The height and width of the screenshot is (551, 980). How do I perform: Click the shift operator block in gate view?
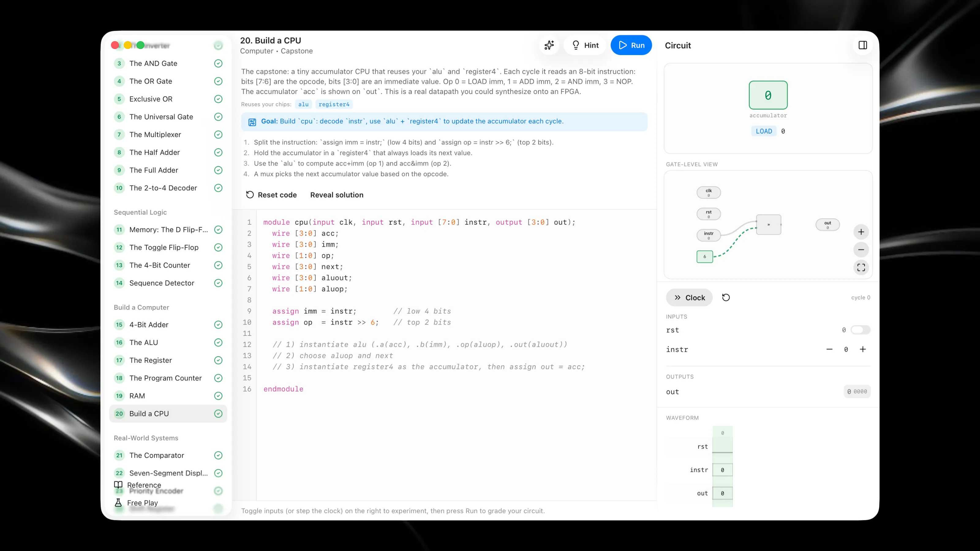point(768,224)
